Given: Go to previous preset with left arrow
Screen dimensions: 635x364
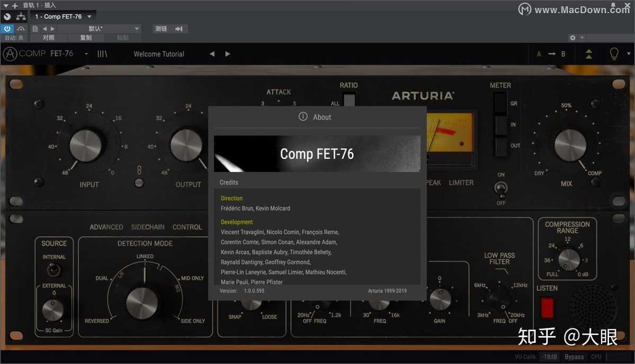Looking at the screenshot, I should click(x=212, y=54).
